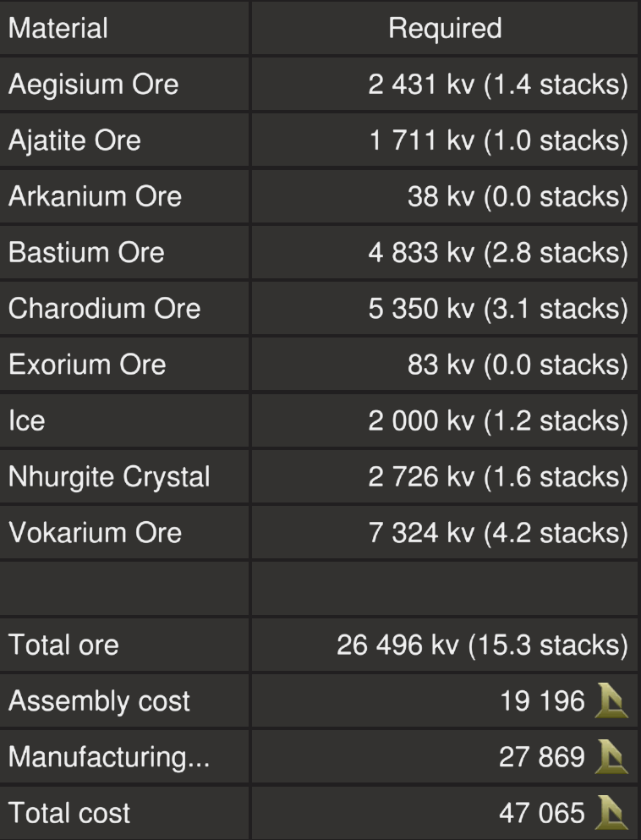
Task: Pick the Arkanium Ore material name
Action: (x=95, y=196)
